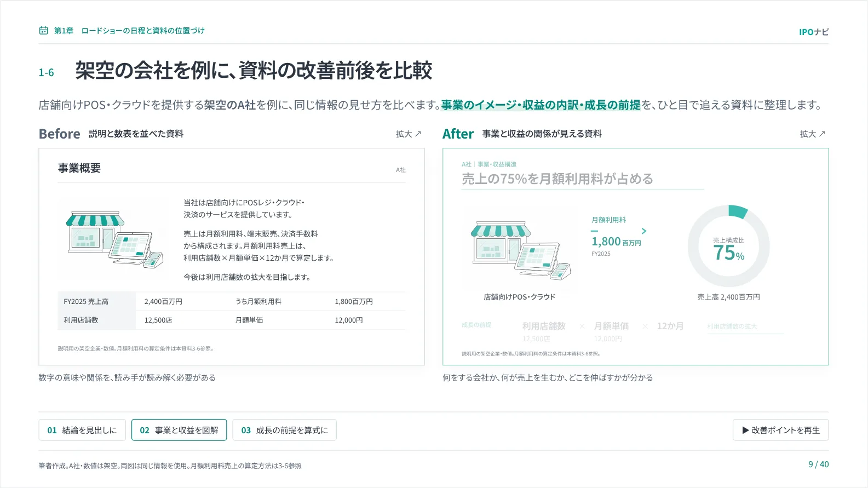Click the 2,400百万円 cell in the Before table

pos(163,302)
